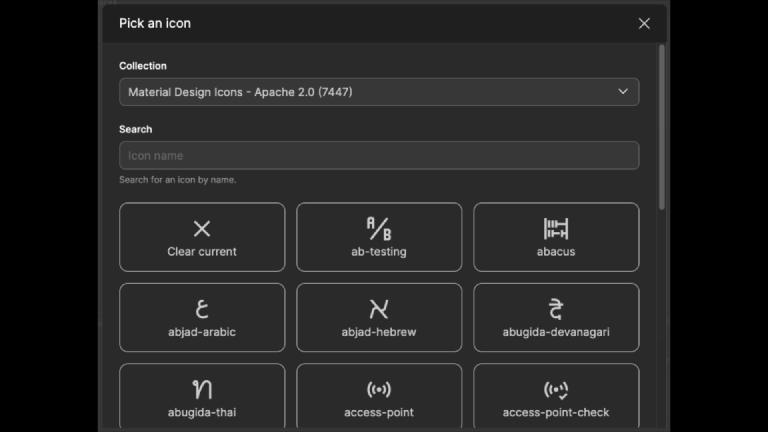Click the dialog's vertical scrollbar
This screenshot has height=432, width=768.
click(x=662, y=127)
